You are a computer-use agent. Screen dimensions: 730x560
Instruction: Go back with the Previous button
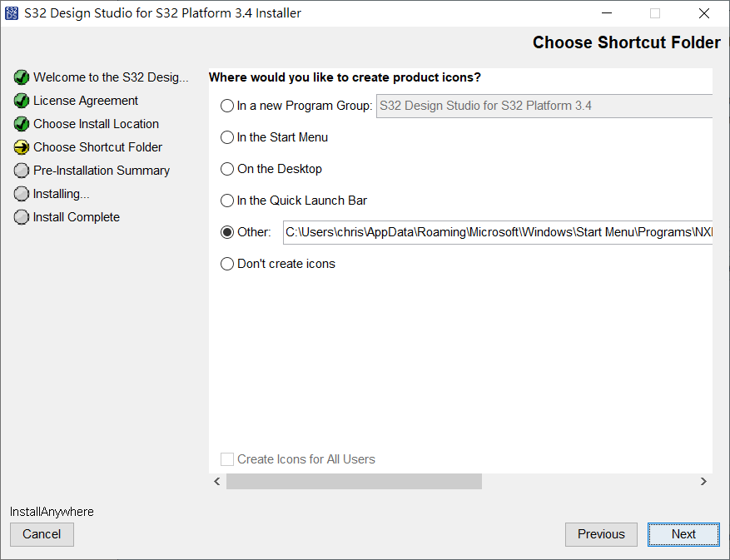601,534
